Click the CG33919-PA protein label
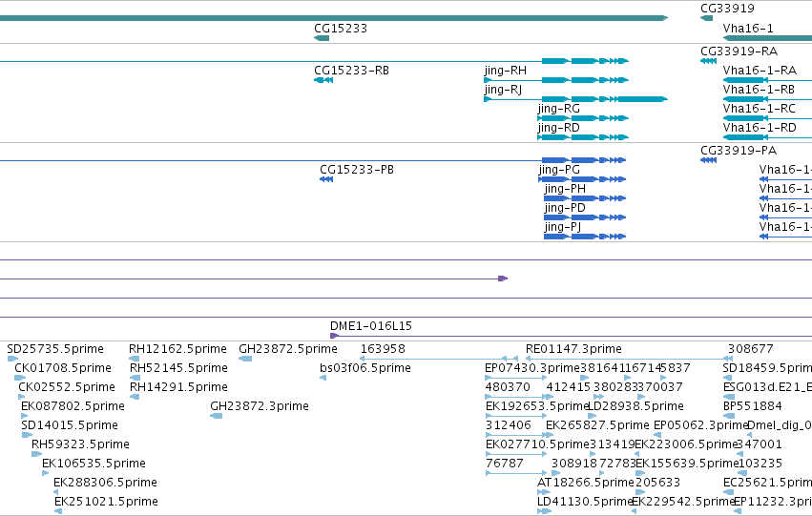 [738, 151]
